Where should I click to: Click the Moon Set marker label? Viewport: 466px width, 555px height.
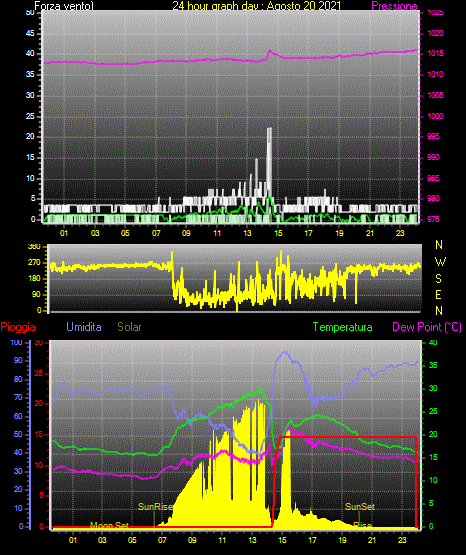[x=109, y=525]
